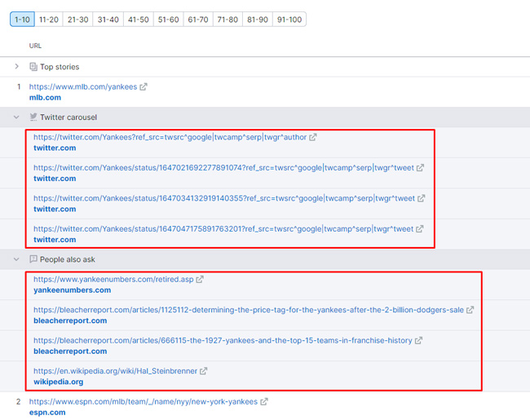Open the mlb.com domain link
This screenshot has height=420, width=530.
click(45, 97)
